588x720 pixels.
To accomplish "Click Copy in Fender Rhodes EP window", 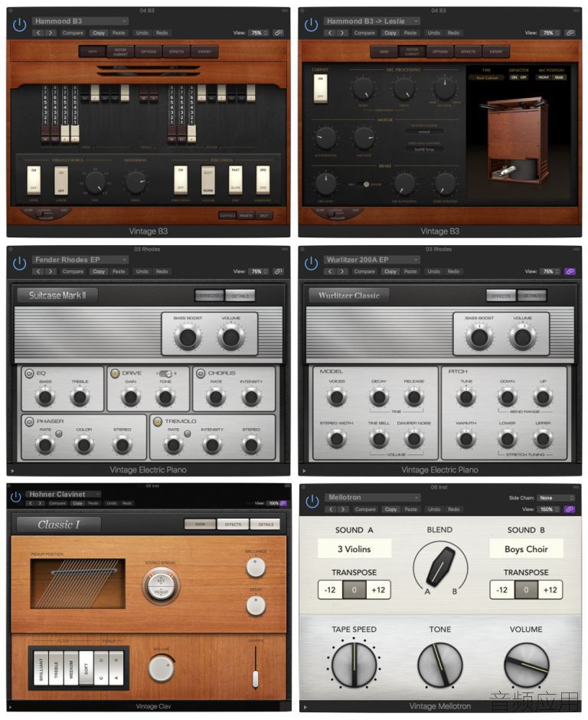I will 99,271.
